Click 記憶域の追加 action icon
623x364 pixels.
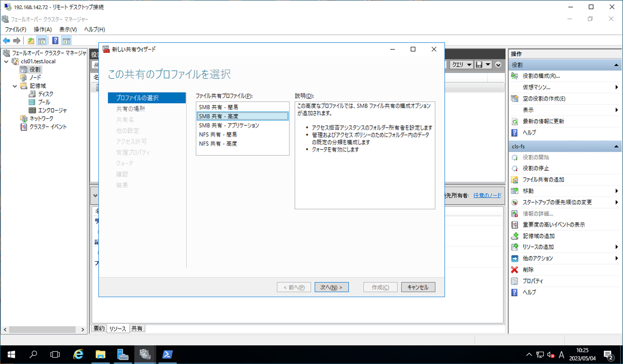515,236
